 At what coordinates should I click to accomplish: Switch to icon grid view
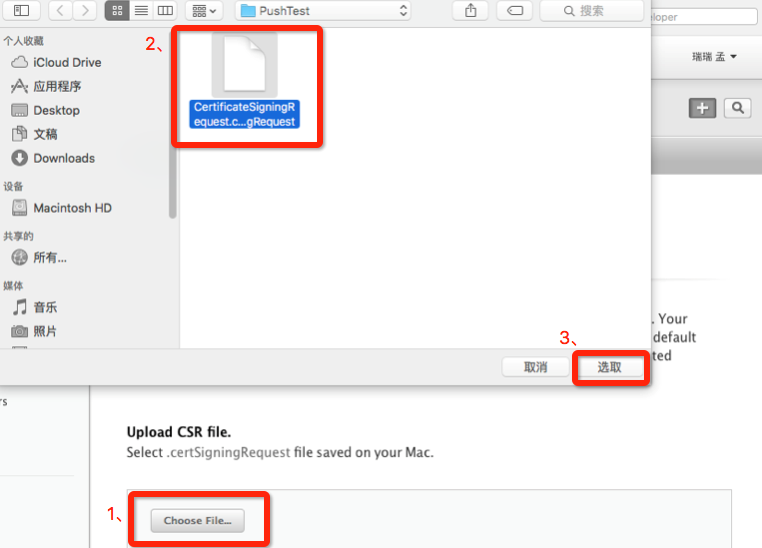tap(117, 10)
